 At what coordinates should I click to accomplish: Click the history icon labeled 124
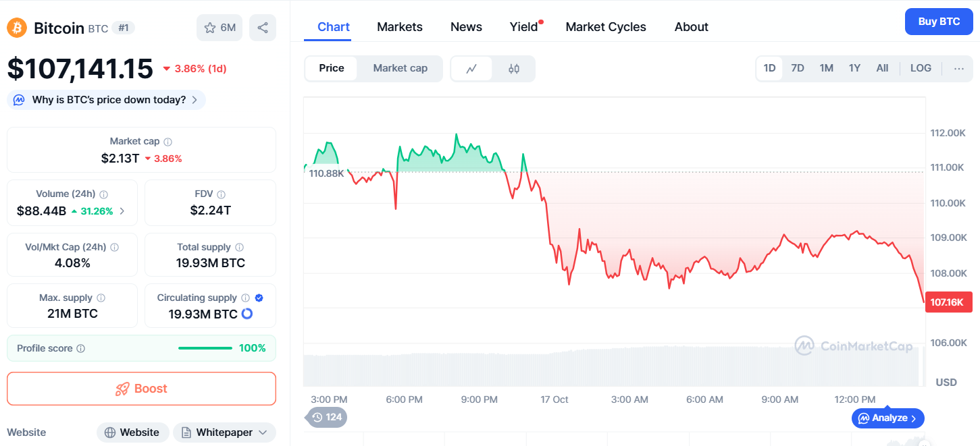coord(327,417)
